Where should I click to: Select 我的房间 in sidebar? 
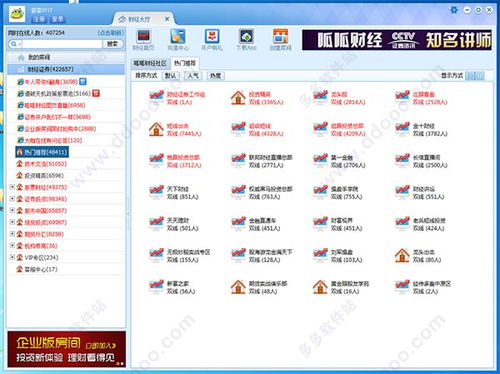(66, 57)
